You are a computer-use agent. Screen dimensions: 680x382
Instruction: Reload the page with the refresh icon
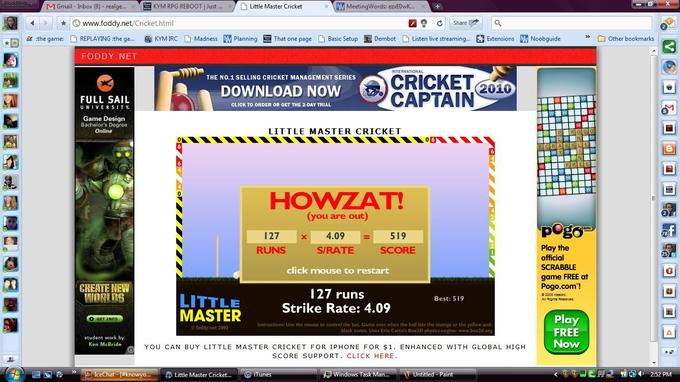(440, 23)
